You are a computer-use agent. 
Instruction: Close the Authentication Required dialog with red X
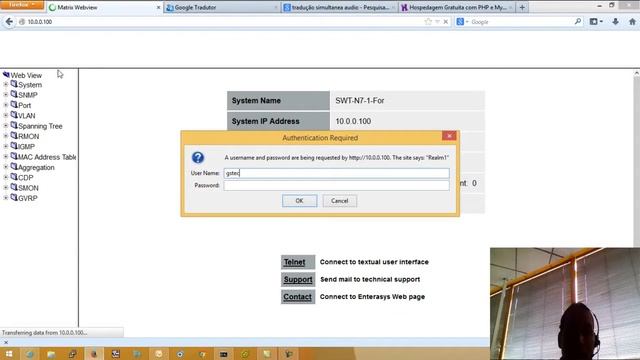pos(449,136)
